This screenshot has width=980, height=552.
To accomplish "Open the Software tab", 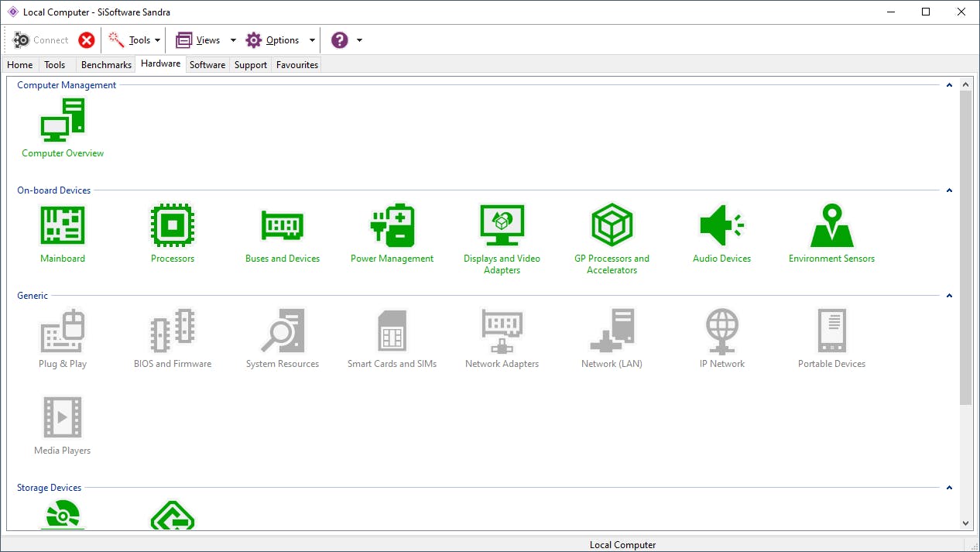I will point(207,64).
